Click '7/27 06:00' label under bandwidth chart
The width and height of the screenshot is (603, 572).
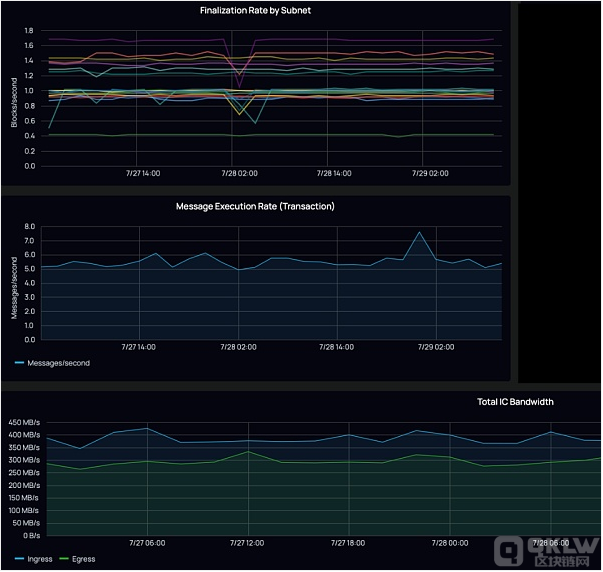pos(147,543)
